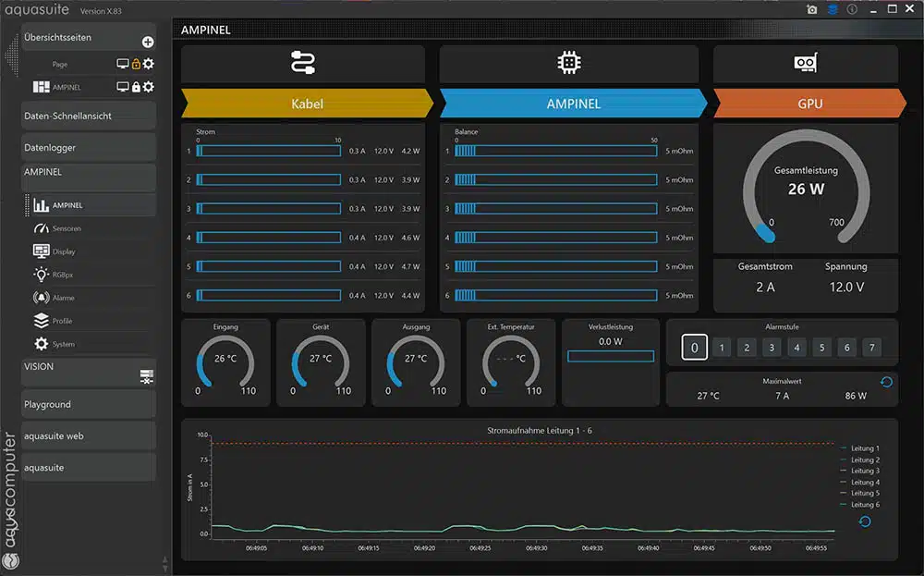Toggle the lock on AMPINEL overview page
924x576 pixels.
point(136,87)
